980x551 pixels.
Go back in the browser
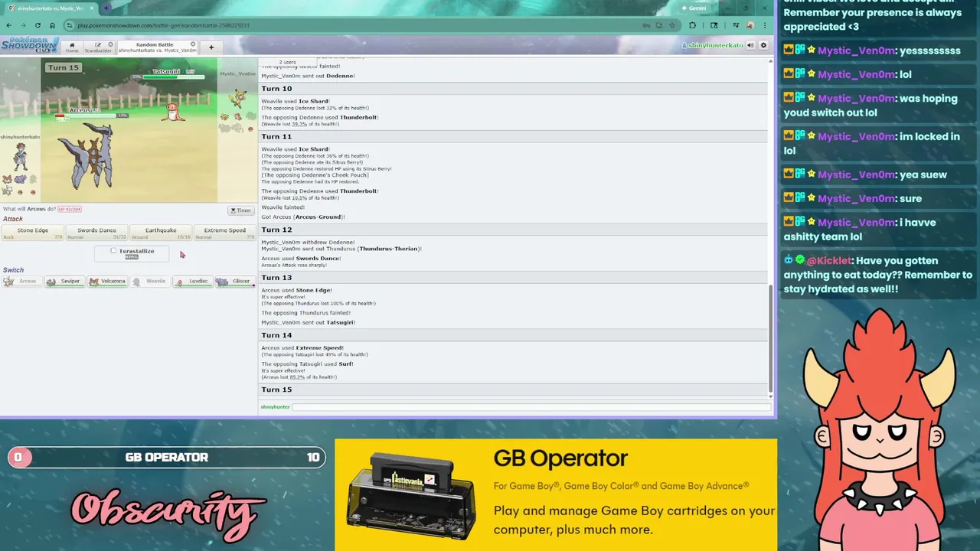coord(9,25)
